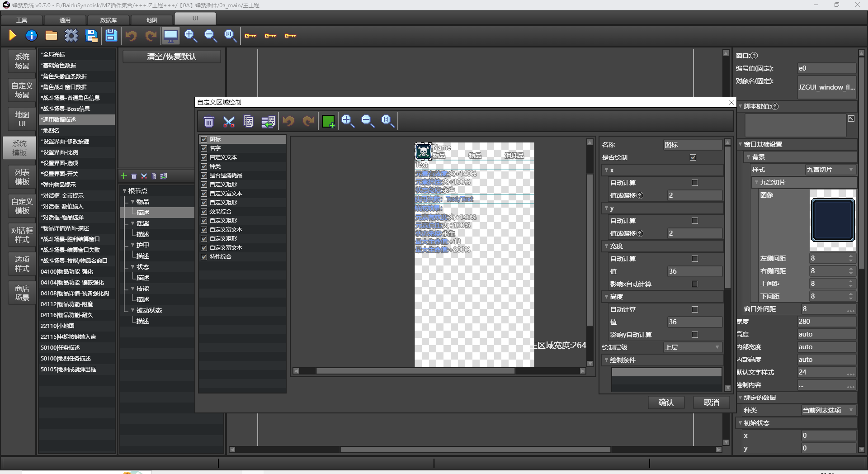Image resolution: width=868 pixels, height=474 pixels.
Task: Click the scissors cut icon in dialog
Action: coord(229,121)
